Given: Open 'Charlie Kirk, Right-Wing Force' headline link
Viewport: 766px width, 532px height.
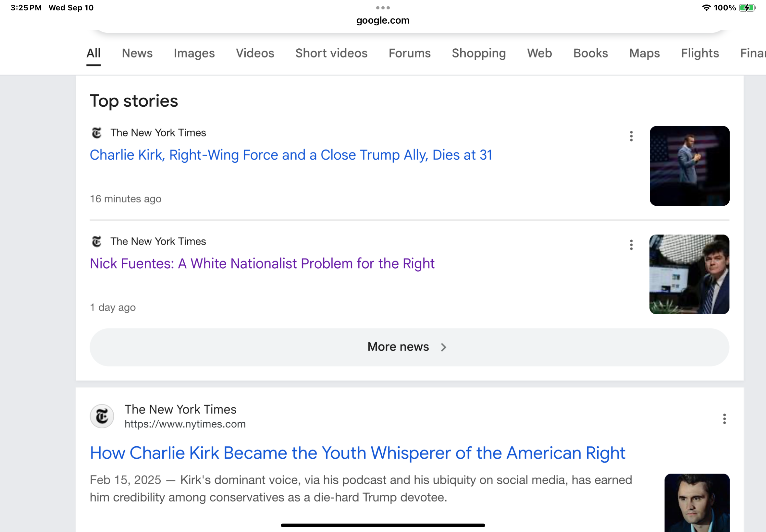Looking at the screenshot, I should coord(291,155).
